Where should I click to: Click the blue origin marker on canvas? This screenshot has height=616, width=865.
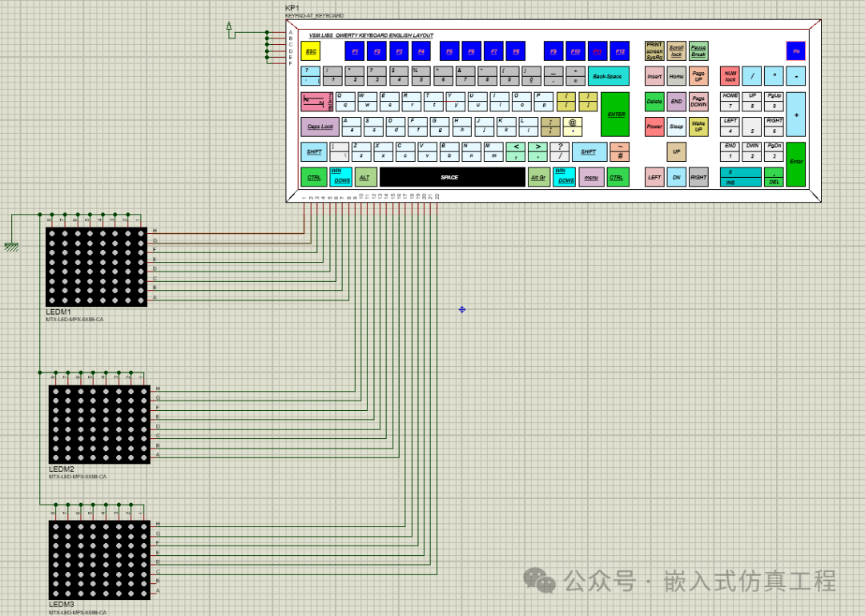[x=462, y=309]
